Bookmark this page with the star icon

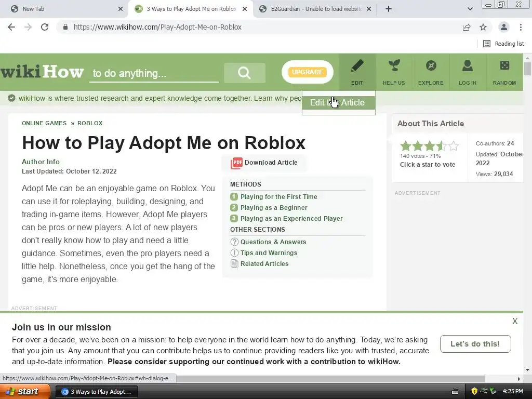[483, 27]
